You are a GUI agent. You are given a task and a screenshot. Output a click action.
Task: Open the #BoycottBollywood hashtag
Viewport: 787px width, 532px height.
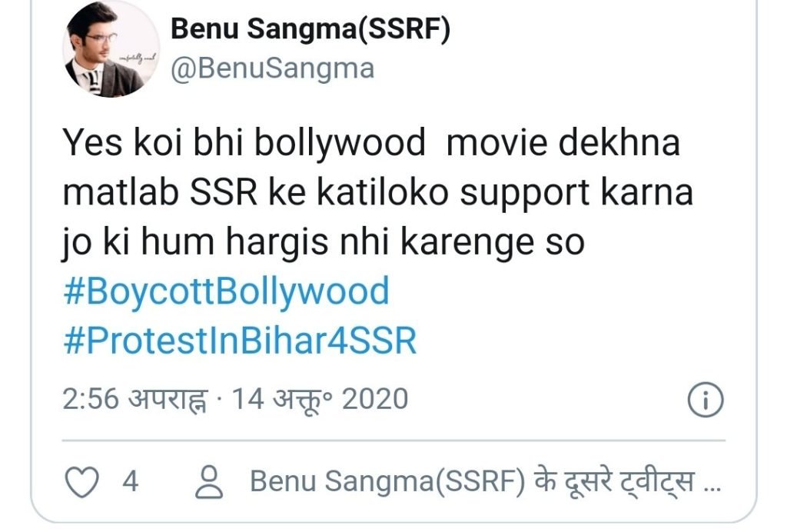click(226, 292)
